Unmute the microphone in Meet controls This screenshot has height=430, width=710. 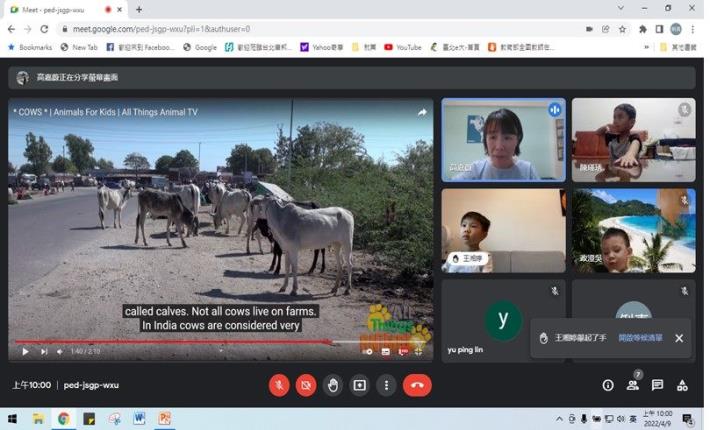click(x=279, y=385)
